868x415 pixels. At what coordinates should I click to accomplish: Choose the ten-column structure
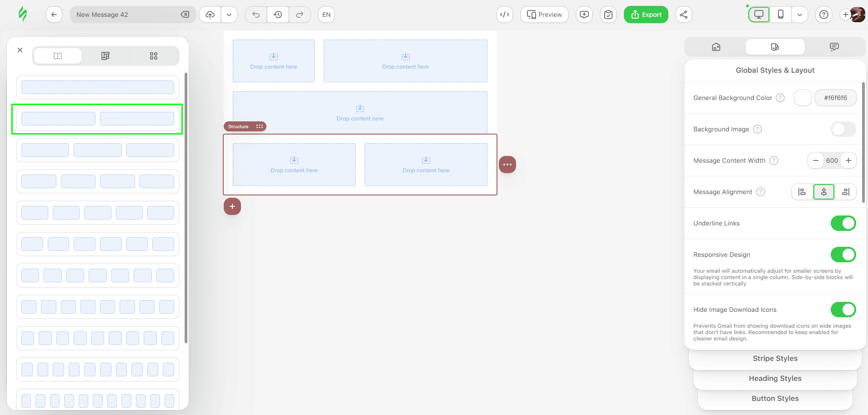(98, 370)
